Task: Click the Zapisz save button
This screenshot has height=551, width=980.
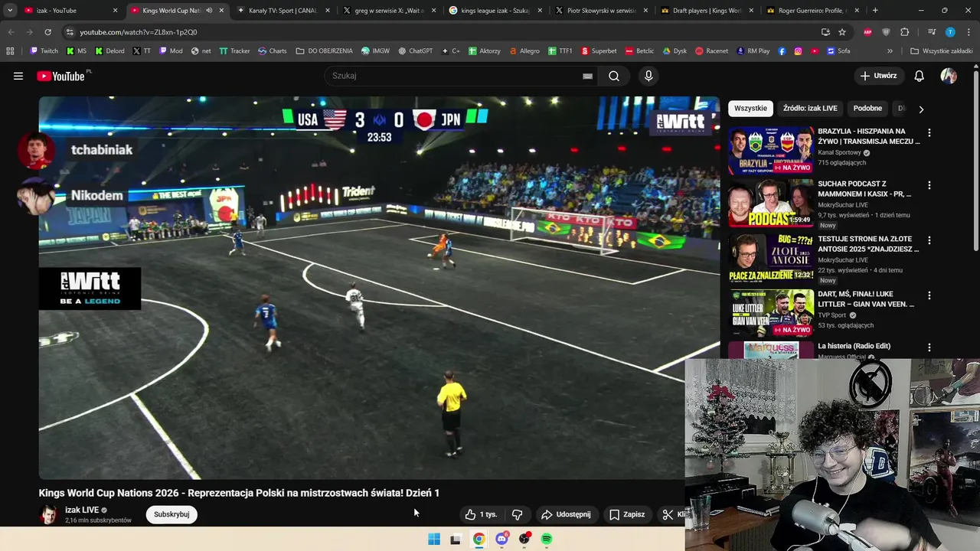Action: click(x=627, y=514)
